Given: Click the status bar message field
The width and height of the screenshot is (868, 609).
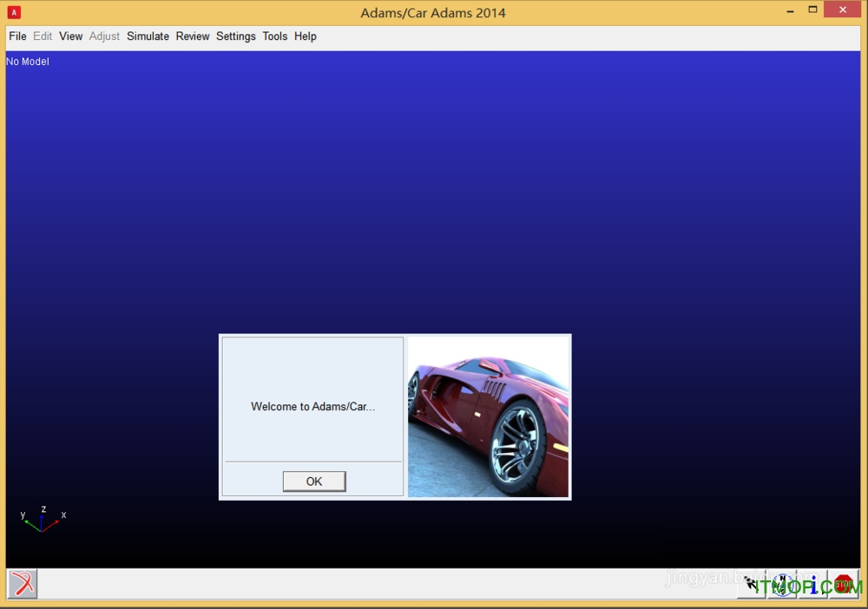Looking at the screenshot, I should coord(386,584).
